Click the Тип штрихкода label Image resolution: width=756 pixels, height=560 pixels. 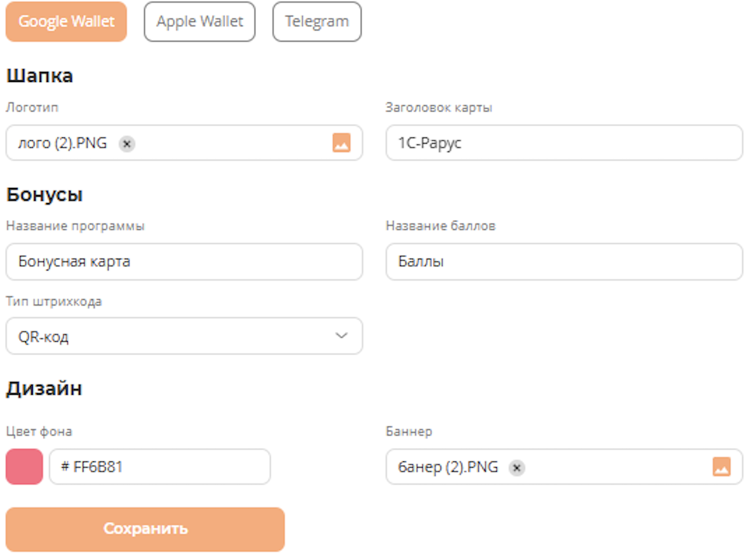54,302
